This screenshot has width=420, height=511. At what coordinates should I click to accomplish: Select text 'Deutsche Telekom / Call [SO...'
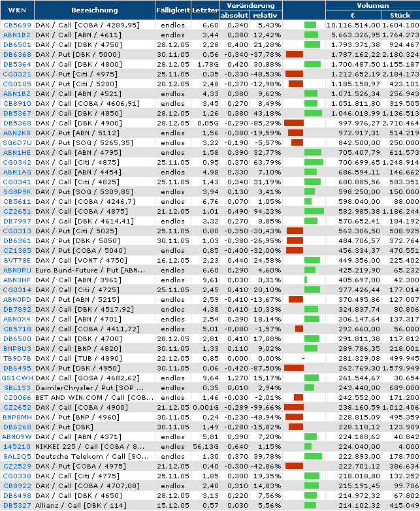tap(92, 456)
